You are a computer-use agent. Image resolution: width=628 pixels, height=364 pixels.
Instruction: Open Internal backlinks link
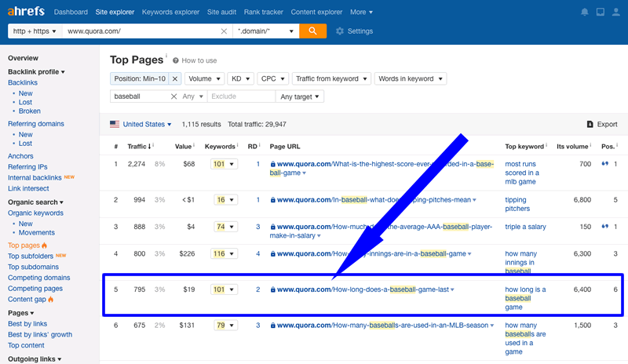point(35,177)
